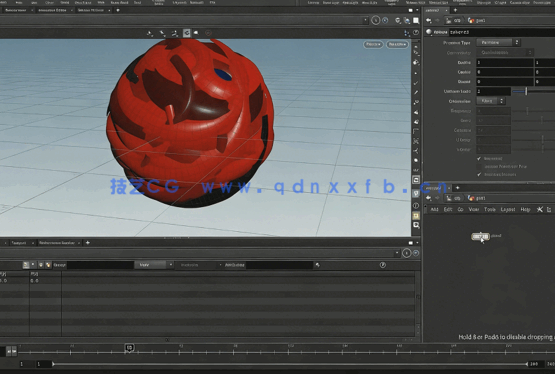The image size is (555, 374).
Task: Open the Layout menu in network editor
Action: 508,209
